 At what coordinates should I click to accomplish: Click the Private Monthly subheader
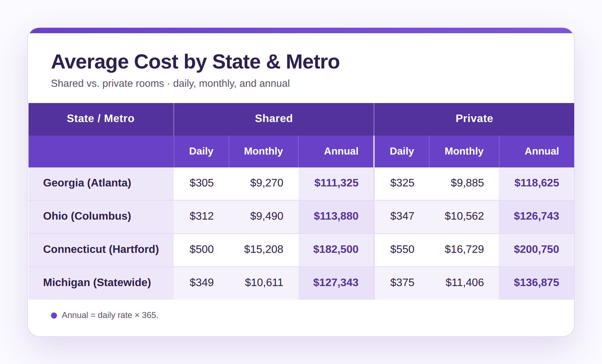(x=464, y=151)
